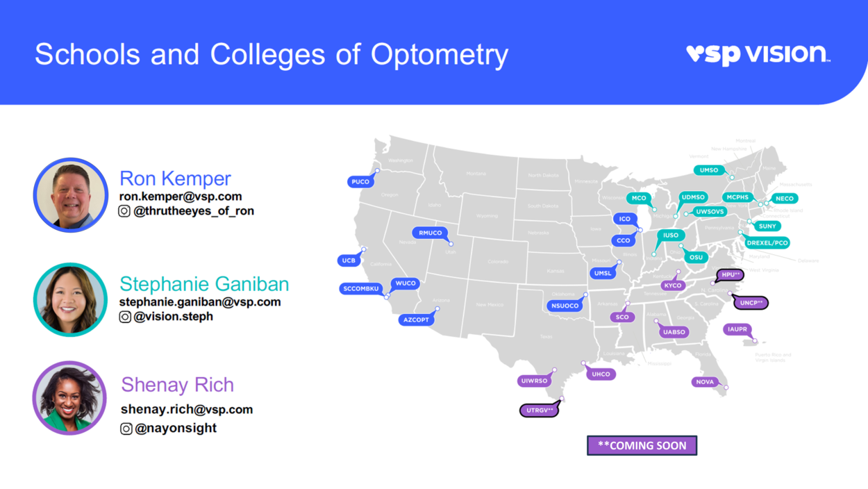The width and height of the screenshot is (868, 489).
Task: Click Shenay Rich's profile photo
Action: click(69, 398)
